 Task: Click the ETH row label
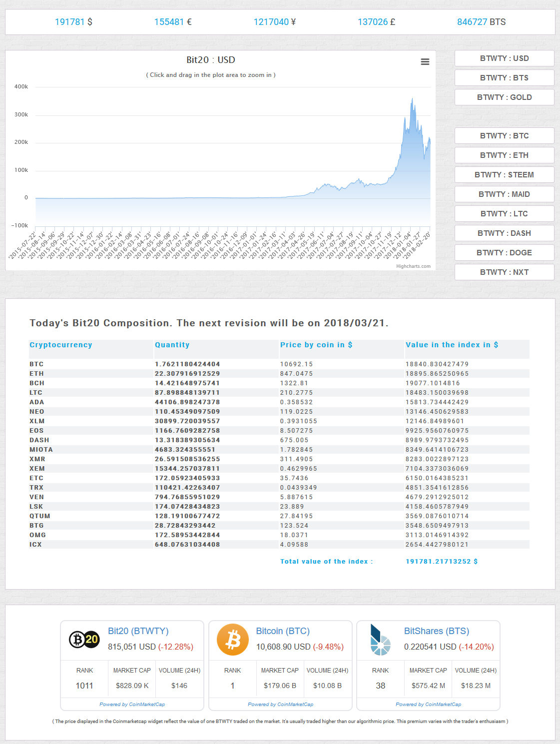pyautogui.click(x=36, y=374)
